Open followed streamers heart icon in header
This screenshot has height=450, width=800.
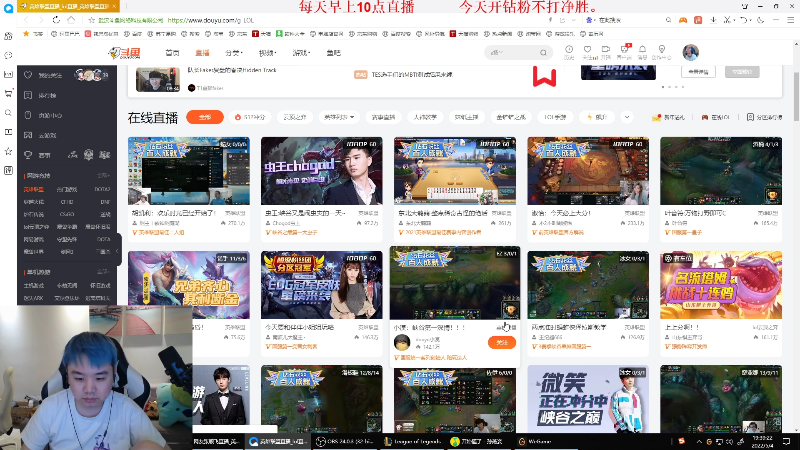click(x=587, y=49)
